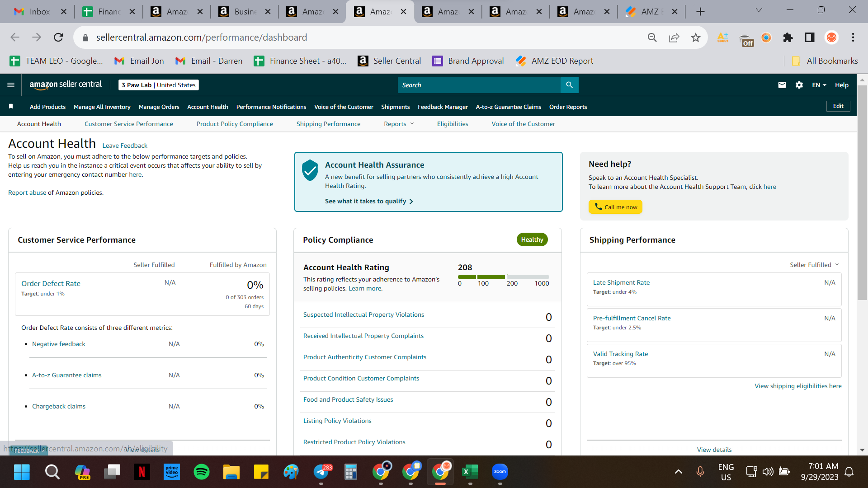868x488 pixels.
Task: Open the Product Policy Compliance tab
Action: [235, 124]
